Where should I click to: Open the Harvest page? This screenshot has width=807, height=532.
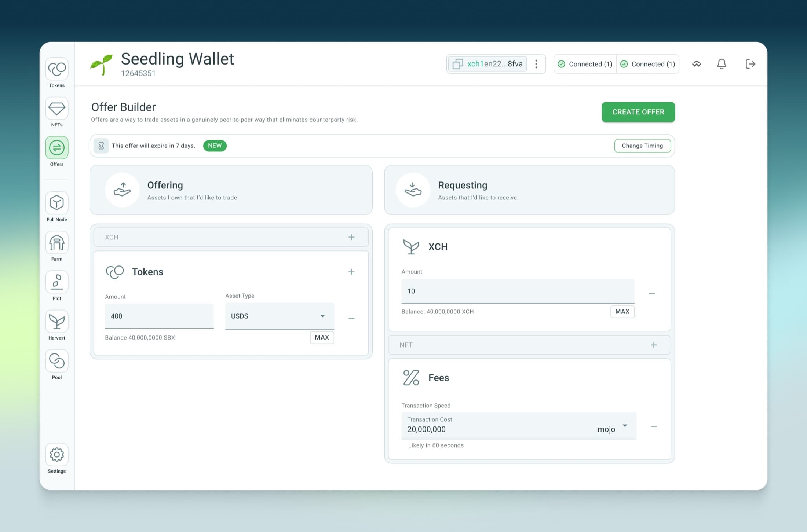[56, 322]
